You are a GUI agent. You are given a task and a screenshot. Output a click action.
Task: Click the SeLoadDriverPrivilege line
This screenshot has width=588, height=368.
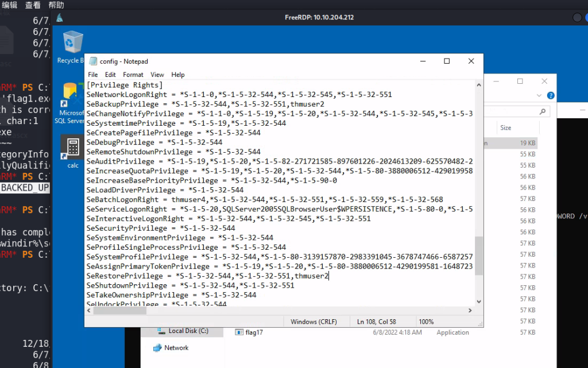pyautogui.click(x=165, y=190)
